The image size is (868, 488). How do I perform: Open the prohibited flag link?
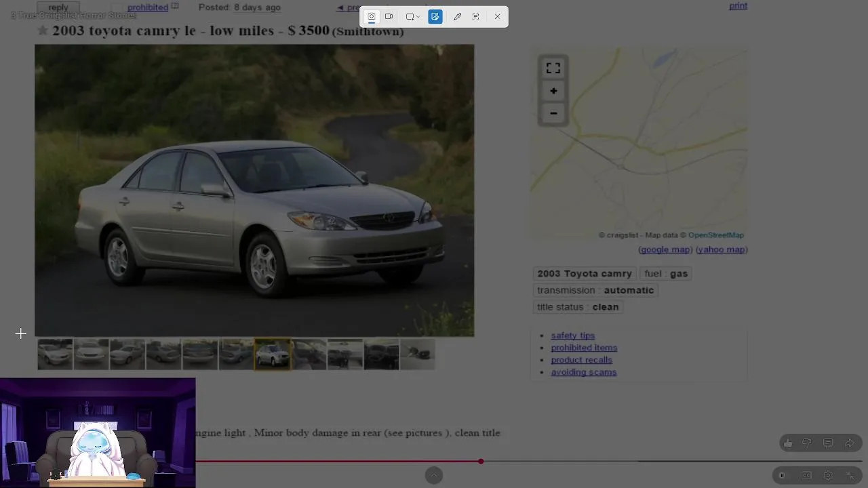pyautogui.click(x=148, y=7)
